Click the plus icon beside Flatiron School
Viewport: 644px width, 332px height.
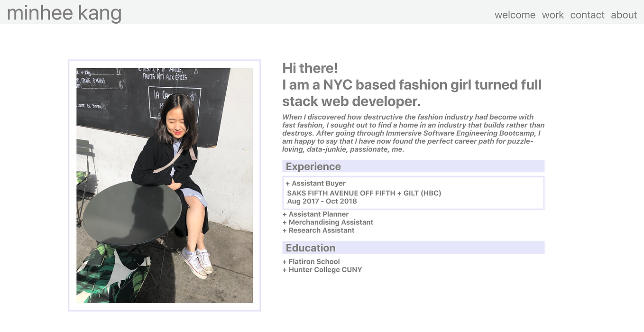click(284, 261)
